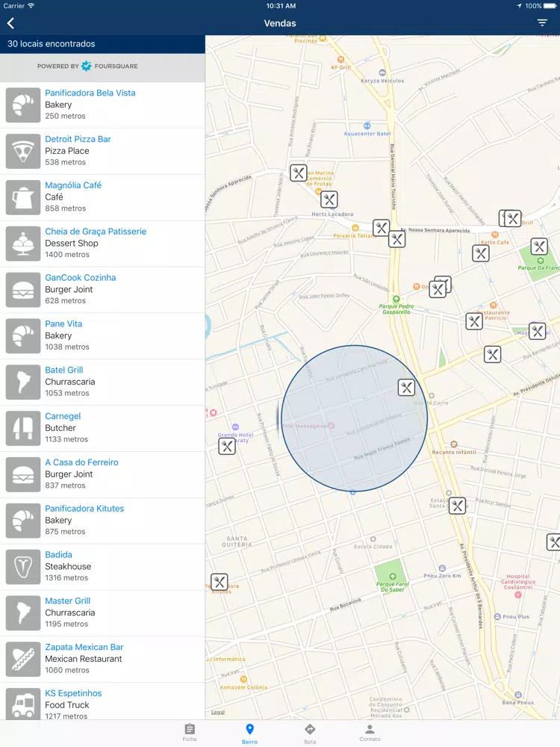Select restaurant pin near Peixaria Tatiana
The height and width of the screenshot is (747, 560).
pyautogui.click(x=381, y=228)
